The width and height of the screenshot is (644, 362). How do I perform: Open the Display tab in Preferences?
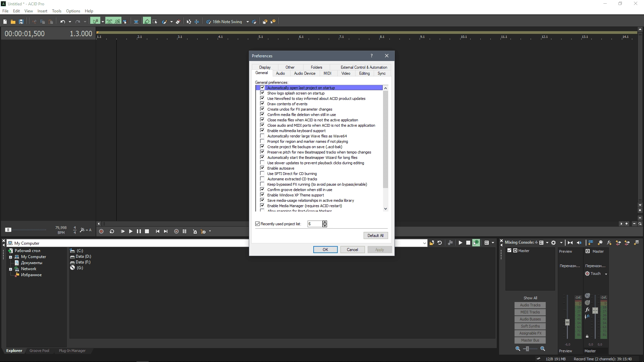(x=265, y=67)
